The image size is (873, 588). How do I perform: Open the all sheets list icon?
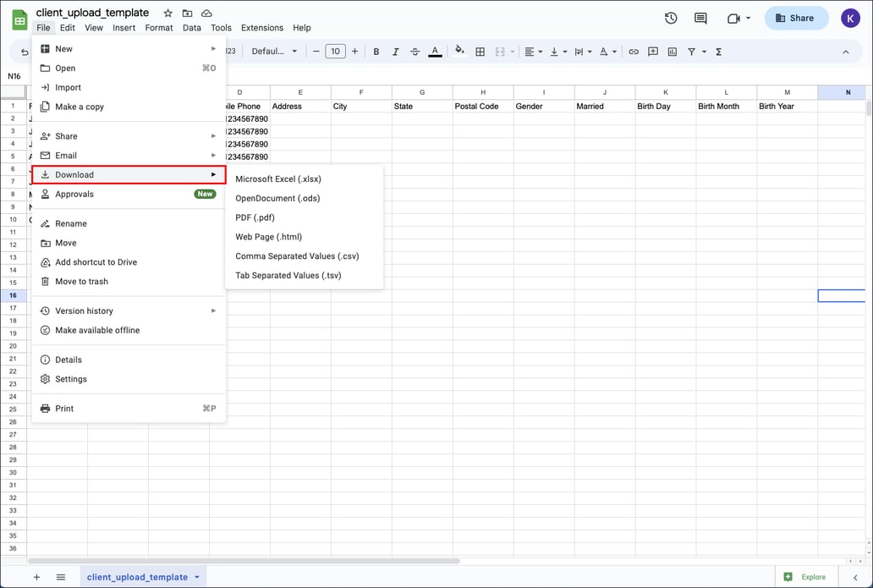point(61,577)
